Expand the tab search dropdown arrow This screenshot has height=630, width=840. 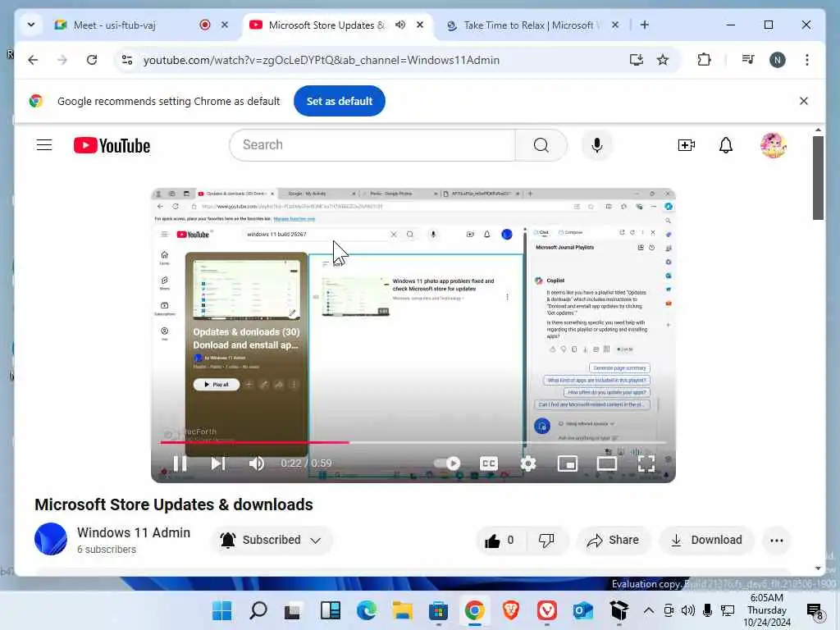coord(30,25)
